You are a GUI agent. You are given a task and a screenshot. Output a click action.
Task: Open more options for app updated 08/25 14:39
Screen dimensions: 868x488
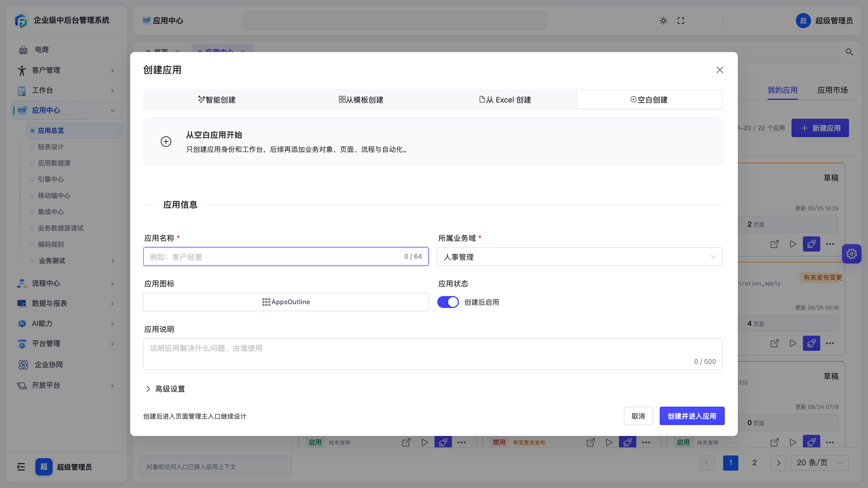(x=830, y=244)
